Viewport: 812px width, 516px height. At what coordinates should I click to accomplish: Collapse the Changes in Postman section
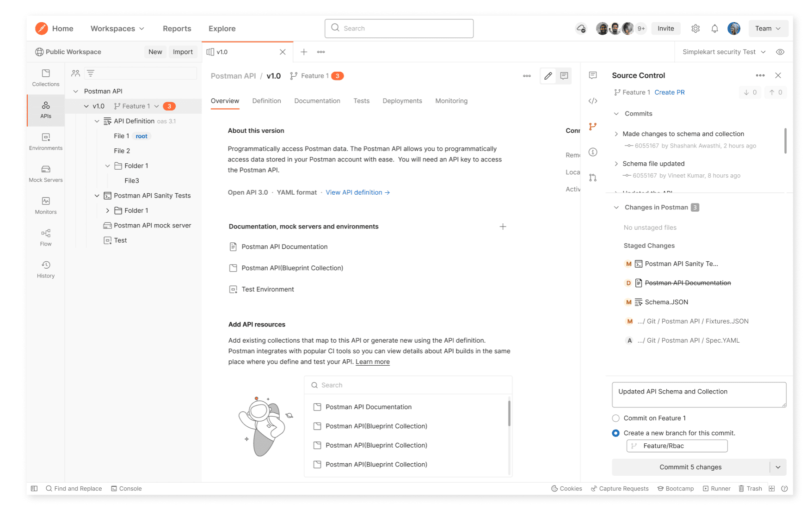616,208
